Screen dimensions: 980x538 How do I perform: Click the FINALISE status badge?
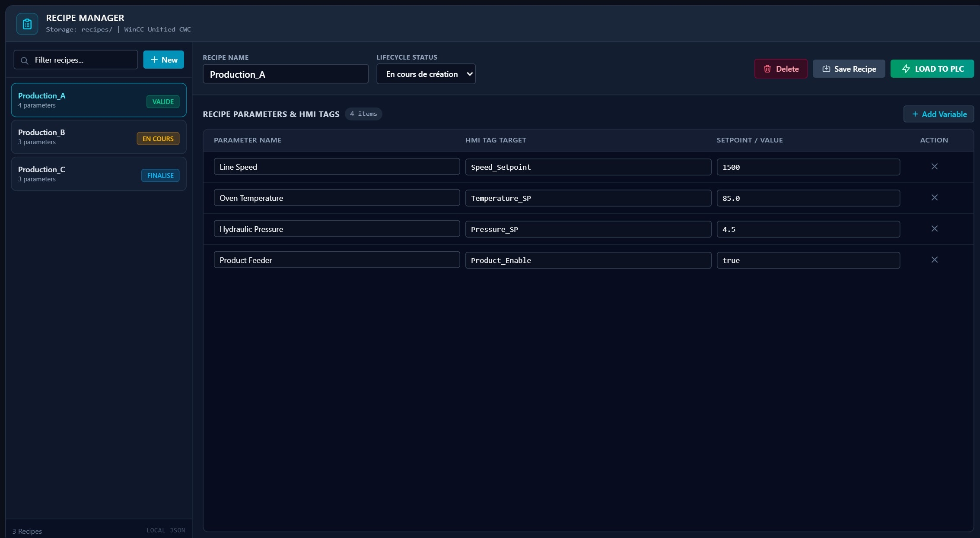coord(160,176)
